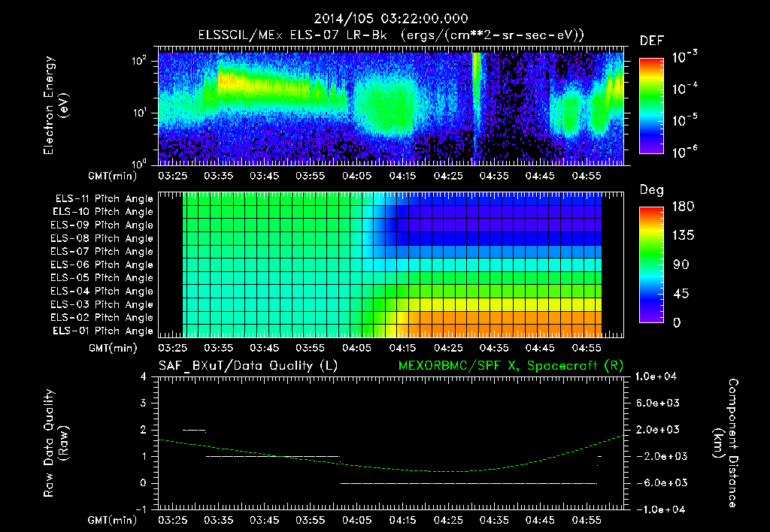Screen dimensions: 770x532
Task: Click the '10⁻⁶' DEF scale value
Action: [x=684, y=152]
